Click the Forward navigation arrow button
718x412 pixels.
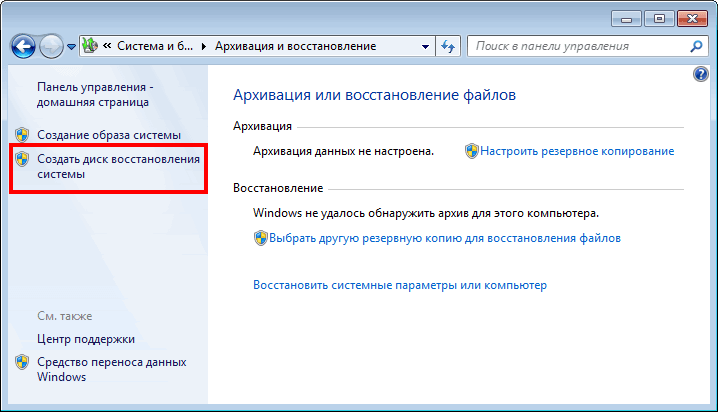pos(51,46)
